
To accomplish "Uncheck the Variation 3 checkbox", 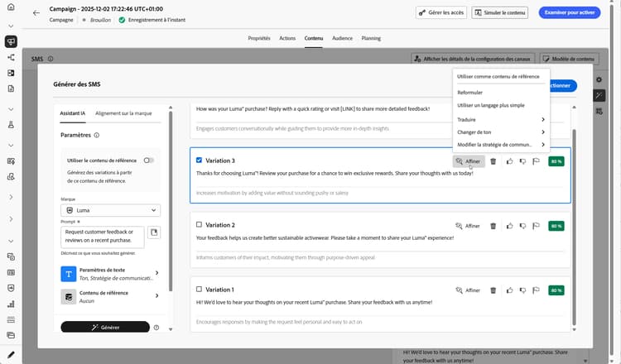I will tap(199, 160).
